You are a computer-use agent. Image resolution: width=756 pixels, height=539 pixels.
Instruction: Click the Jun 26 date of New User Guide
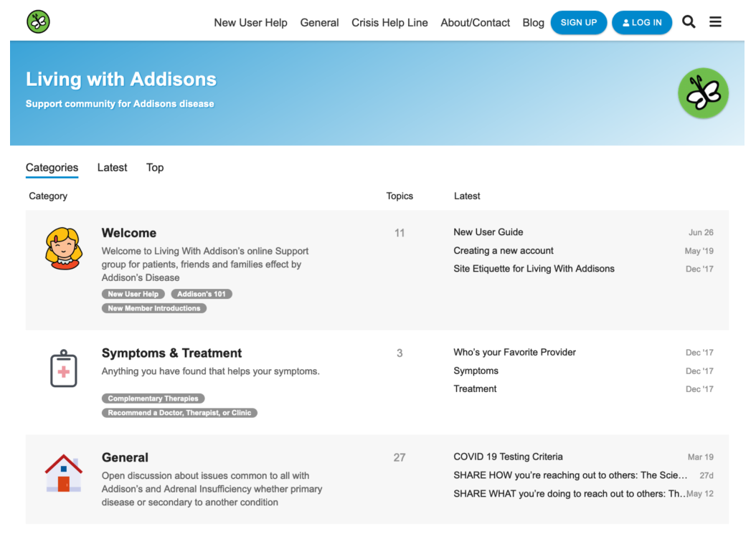click(701, 232)
